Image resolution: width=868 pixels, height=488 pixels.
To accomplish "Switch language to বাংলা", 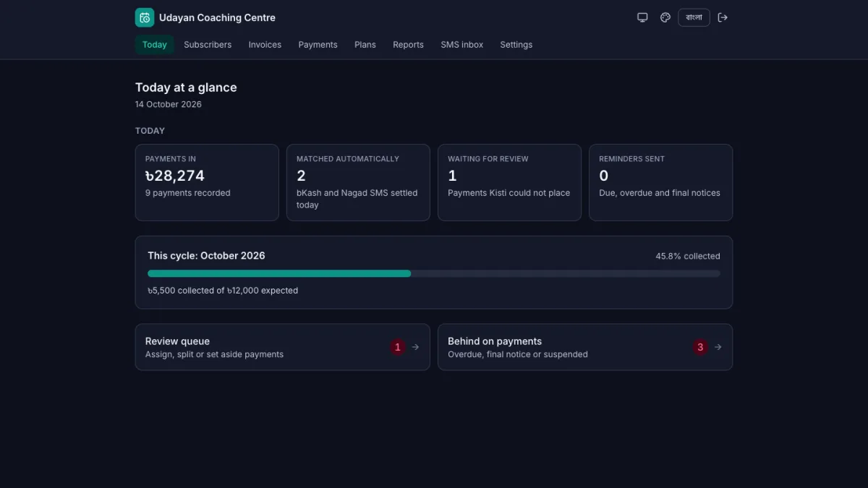I will [x=694, y=17].
